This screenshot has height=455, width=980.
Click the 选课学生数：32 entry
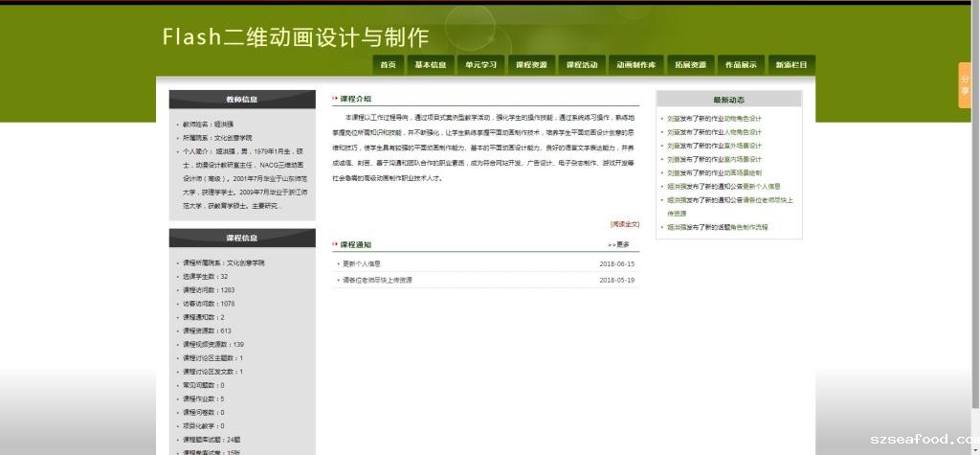206,277
